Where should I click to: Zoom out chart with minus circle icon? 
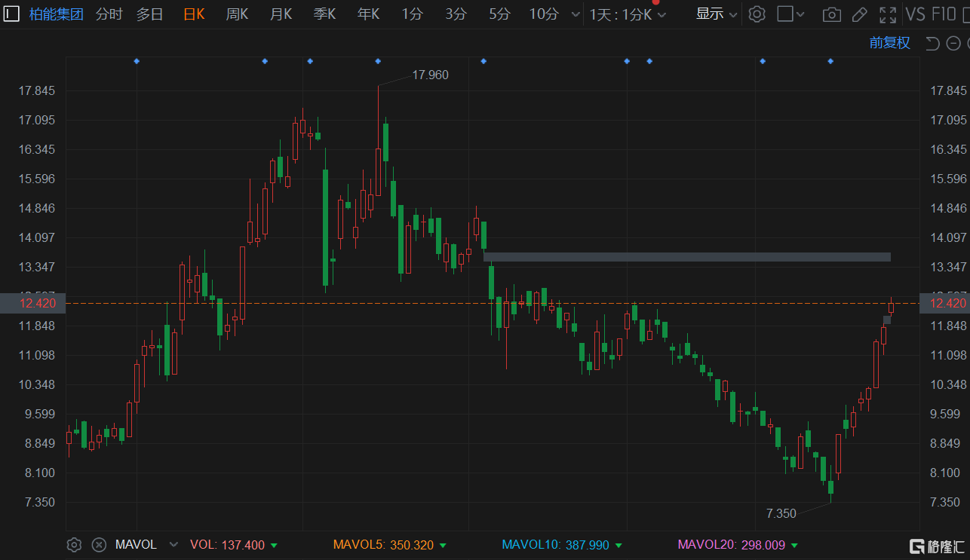pos(953,44)
